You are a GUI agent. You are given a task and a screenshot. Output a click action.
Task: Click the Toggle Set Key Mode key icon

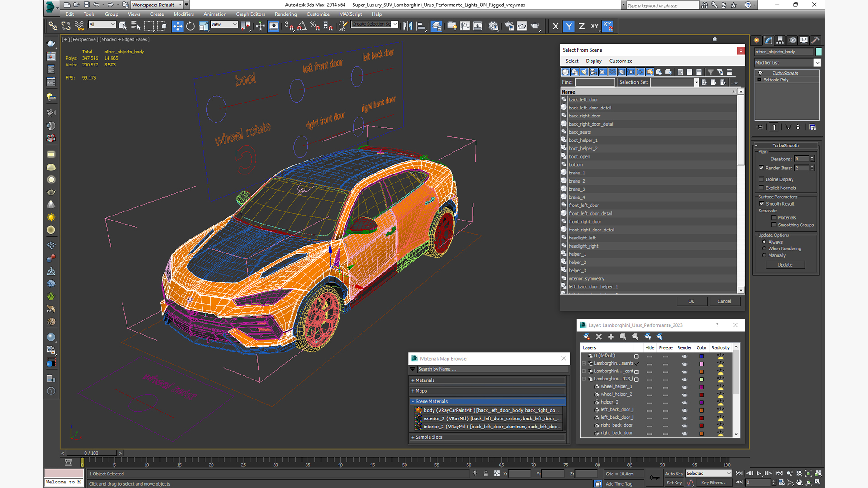(654, 478)
